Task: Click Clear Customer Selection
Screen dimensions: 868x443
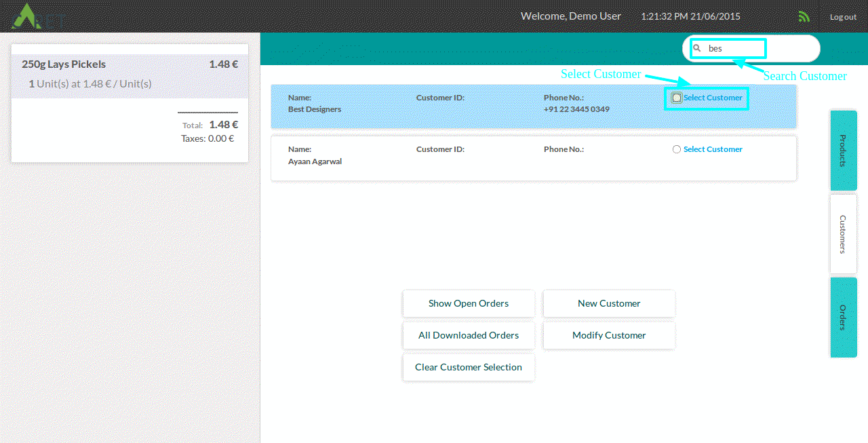Action: point(469,367)
